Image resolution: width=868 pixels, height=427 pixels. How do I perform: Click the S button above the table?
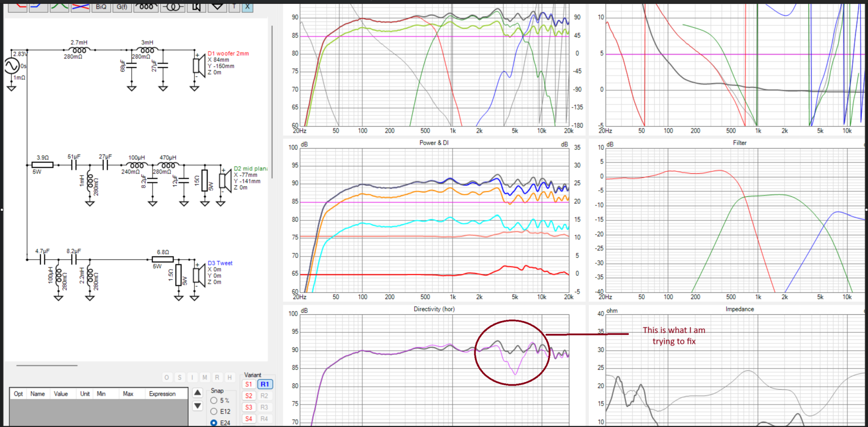(x=180, y=377)
